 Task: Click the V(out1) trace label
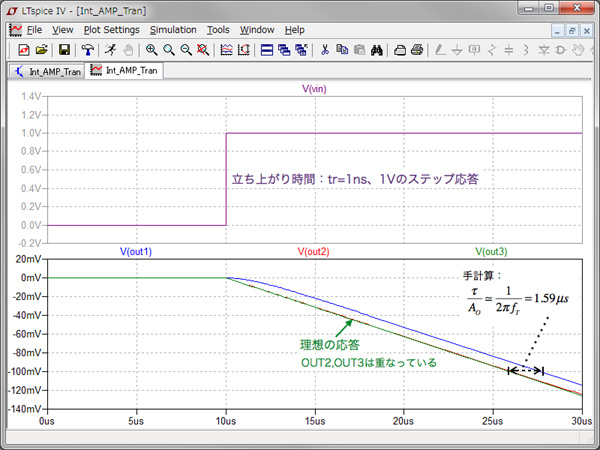[x=136, y=251]
